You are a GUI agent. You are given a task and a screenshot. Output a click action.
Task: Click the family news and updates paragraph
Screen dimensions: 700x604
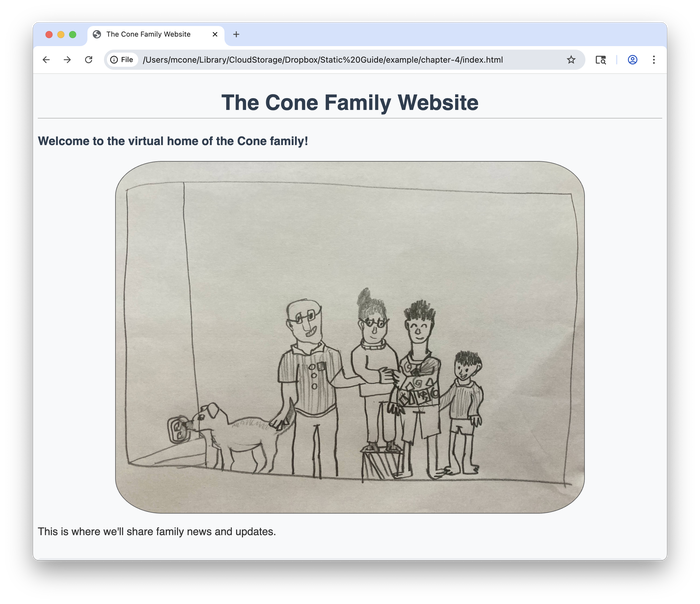tap(157, 532)
